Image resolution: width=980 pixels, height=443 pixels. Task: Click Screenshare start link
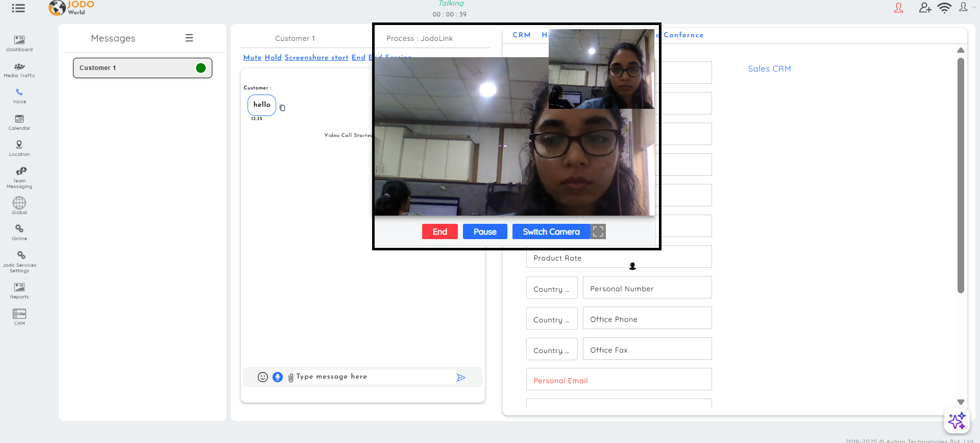tap(316, 58)
